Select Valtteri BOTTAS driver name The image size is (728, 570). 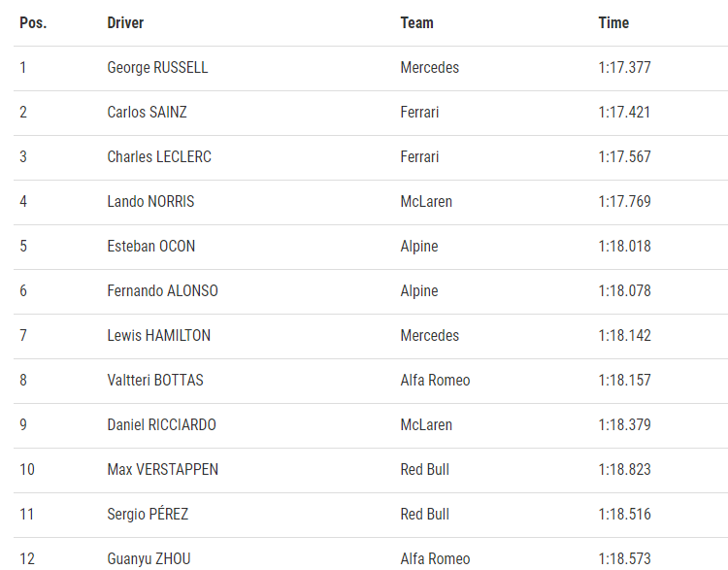tap(155, 380)
